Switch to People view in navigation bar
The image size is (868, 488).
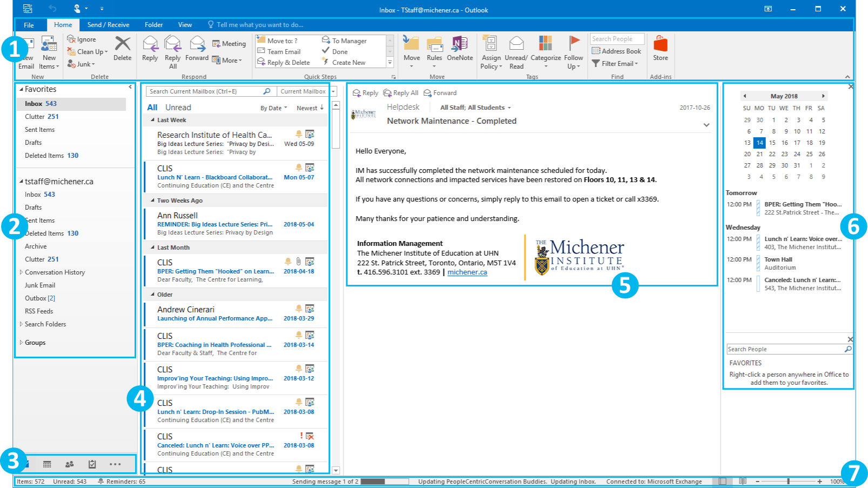(70, 464)
